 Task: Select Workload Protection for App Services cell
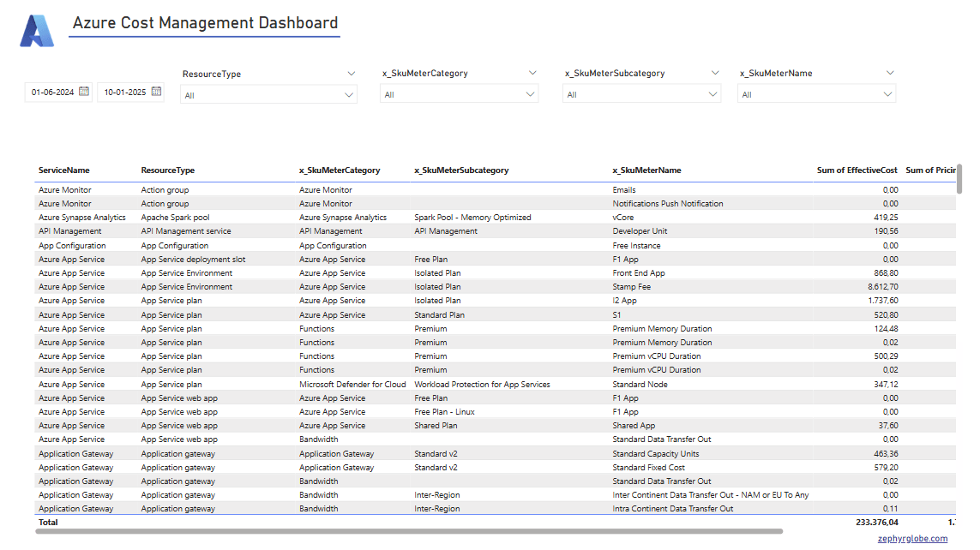482,384
